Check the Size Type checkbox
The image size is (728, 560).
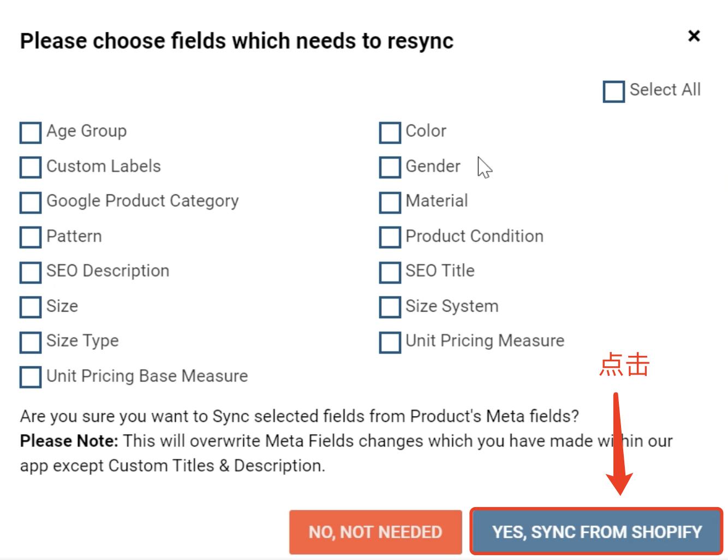tap(30, 342)
